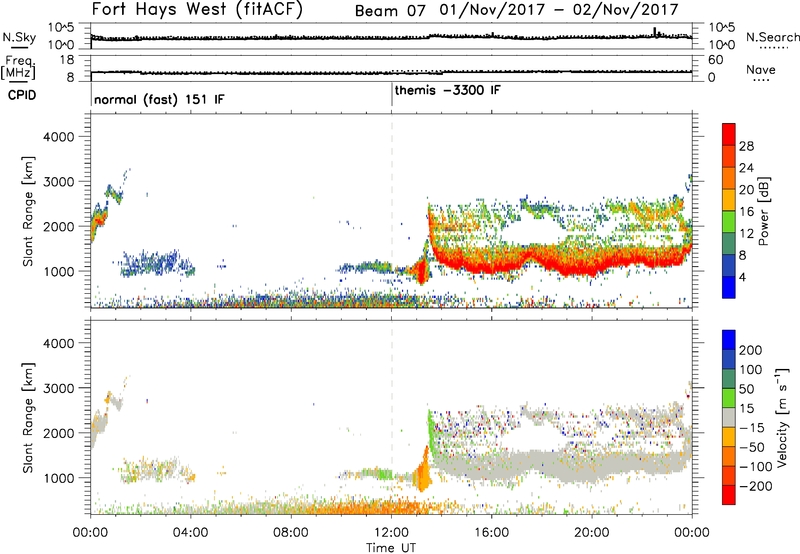
Task: Click the yellow-orange 16–20 dB power colorbar segment
Action: point(729,199)
